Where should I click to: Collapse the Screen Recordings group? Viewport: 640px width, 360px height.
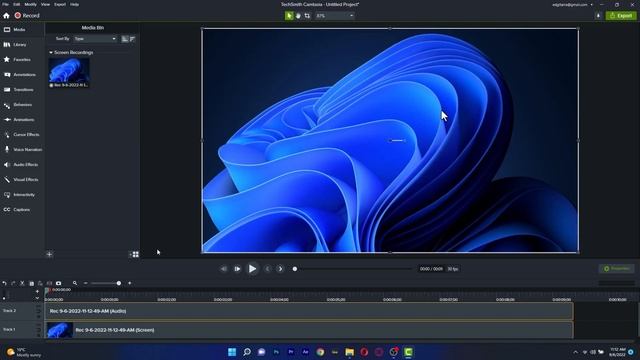click(51, 53)
